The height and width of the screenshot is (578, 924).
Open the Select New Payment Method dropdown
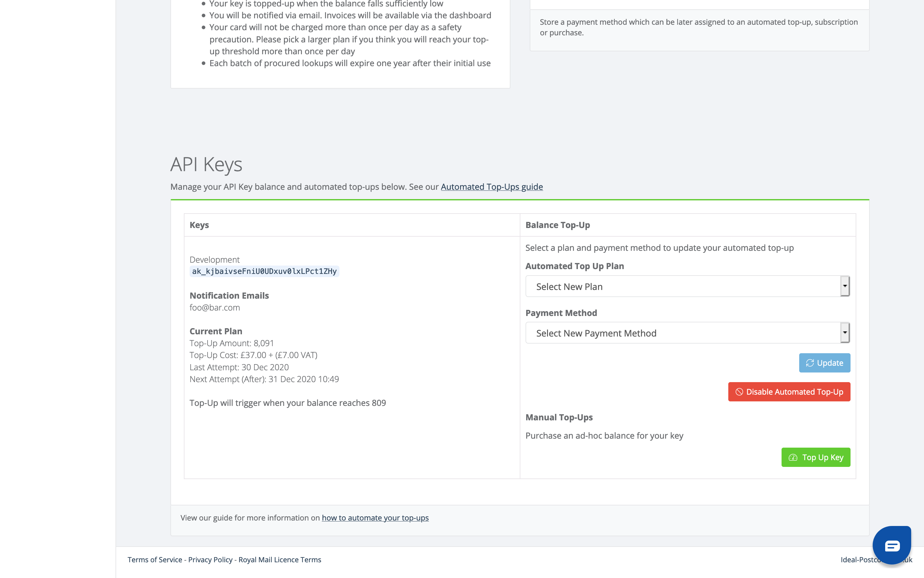coord(687,333)
